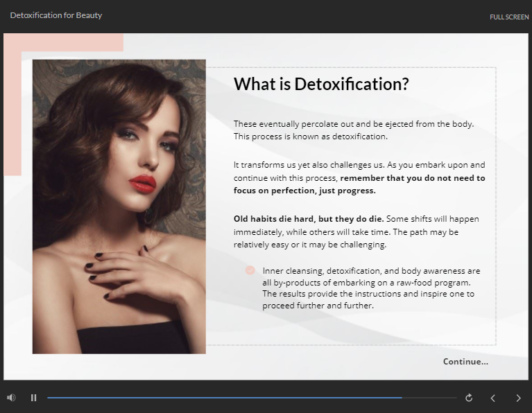Mute the course audio with speaker icon
The image size is (532, 413).
(x=11, y=398)
